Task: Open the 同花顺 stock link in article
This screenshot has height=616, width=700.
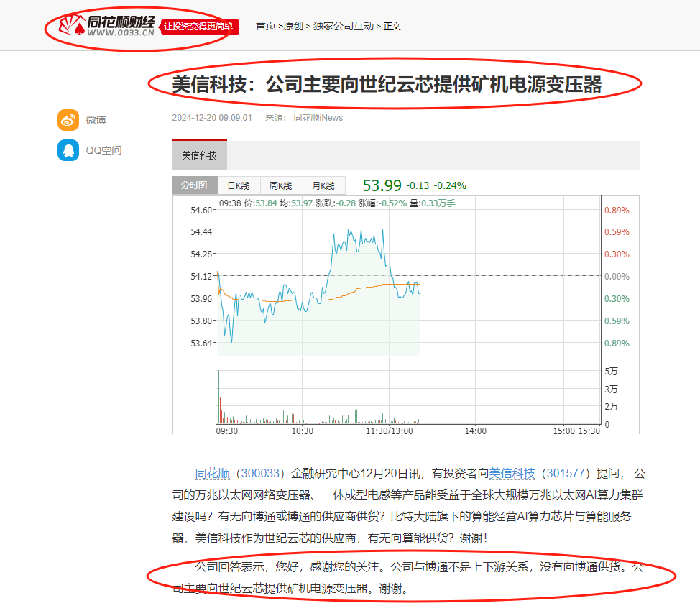Action: point(213,473)
